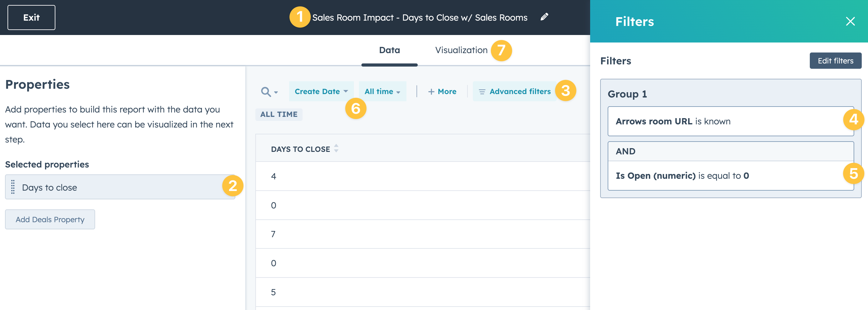
Task: Click the Edit filters button
Action: [835, 61]
